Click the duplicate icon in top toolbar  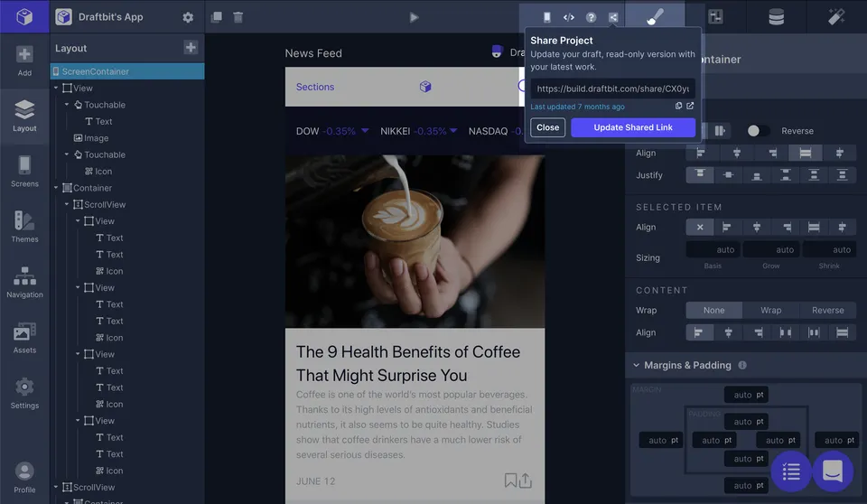(x=216, y=17)
